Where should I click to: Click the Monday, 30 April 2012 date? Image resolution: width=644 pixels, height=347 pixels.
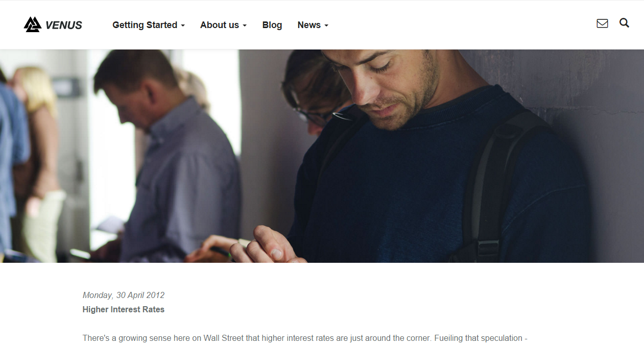point(124,295)
